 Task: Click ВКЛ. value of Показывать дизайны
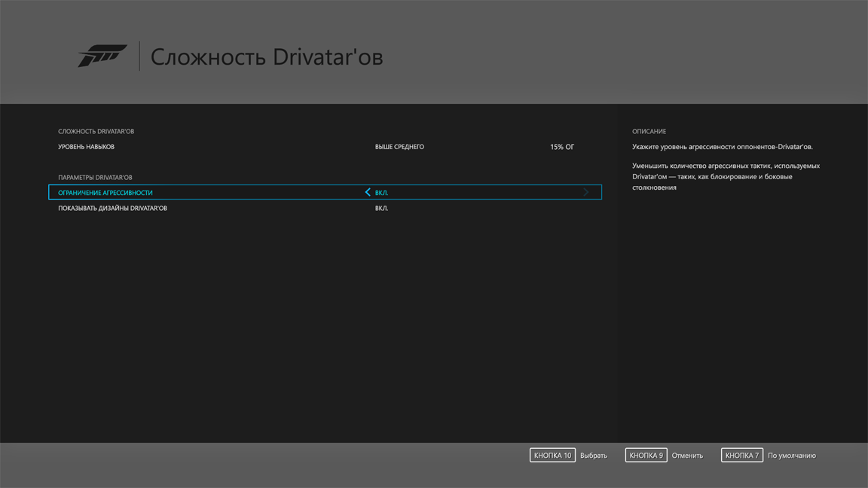[381, 208]
